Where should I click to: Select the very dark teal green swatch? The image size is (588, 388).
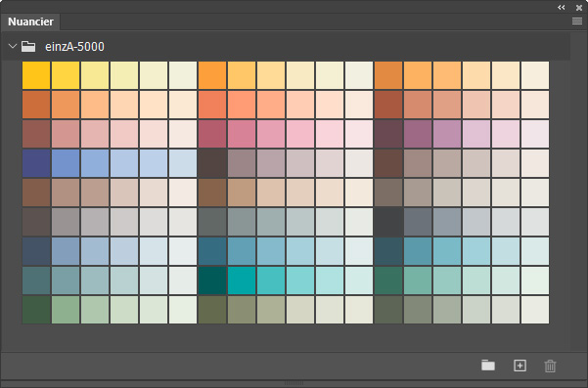coord(212,280)
